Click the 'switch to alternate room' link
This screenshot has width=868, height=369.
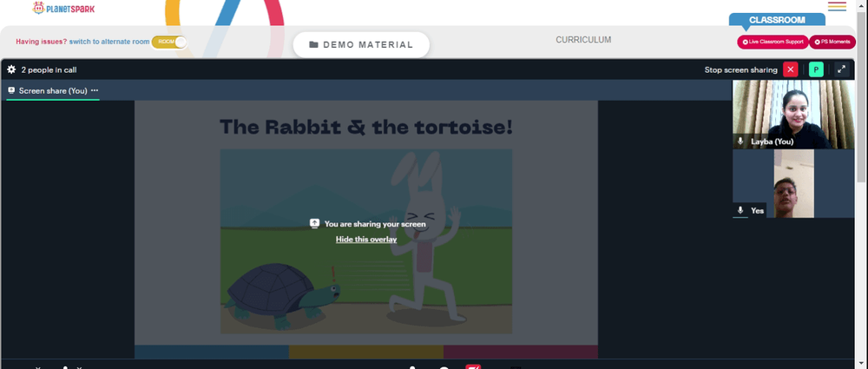[109, 42]
